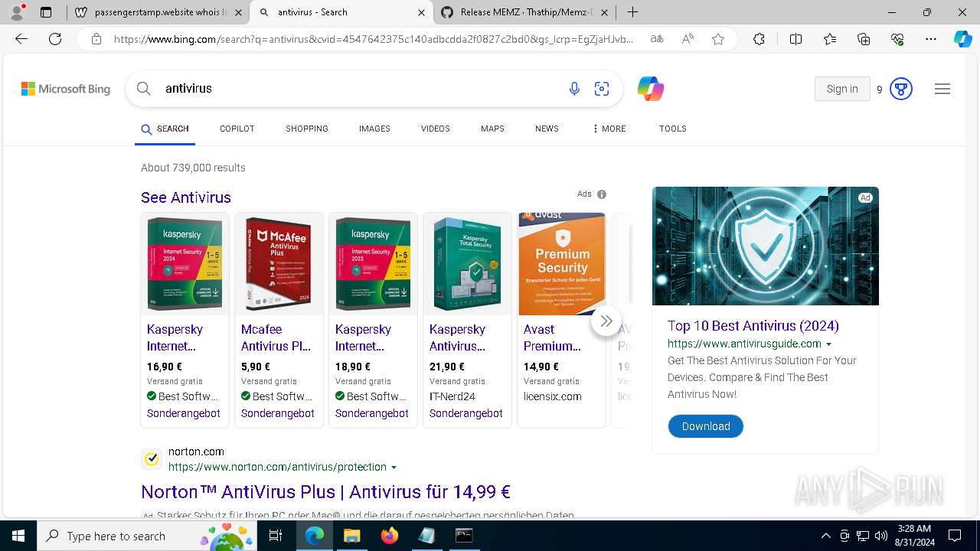The width and height of the screenshot is (980, 551).
Task: Open File Explorer from taskbar
Action: (351, 536)
